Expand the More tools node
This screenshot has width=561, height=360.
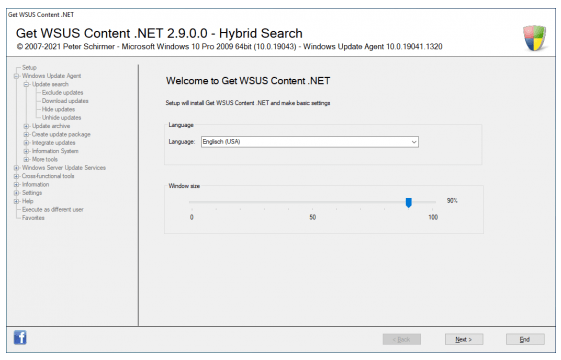pos(26,159)
